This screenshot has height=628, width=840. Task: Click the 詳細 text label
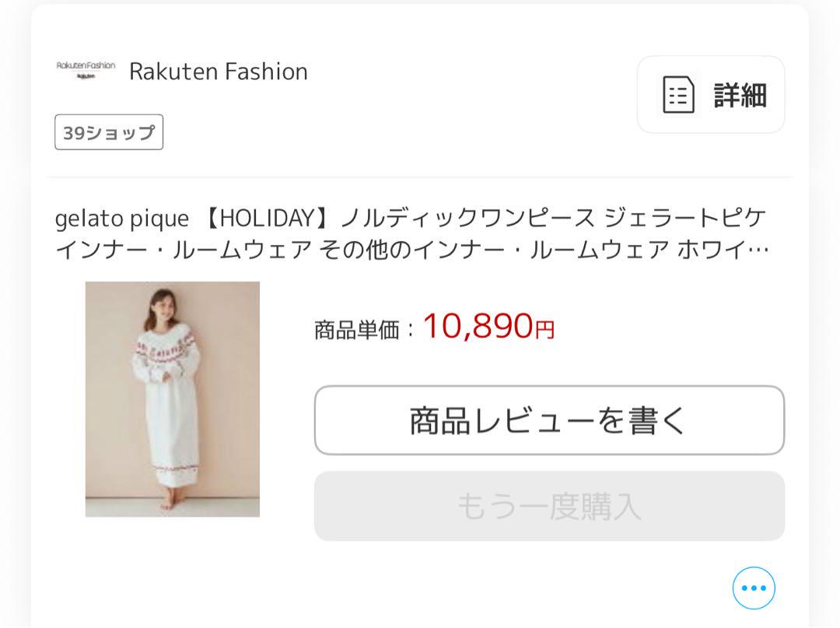coord(740,95)
